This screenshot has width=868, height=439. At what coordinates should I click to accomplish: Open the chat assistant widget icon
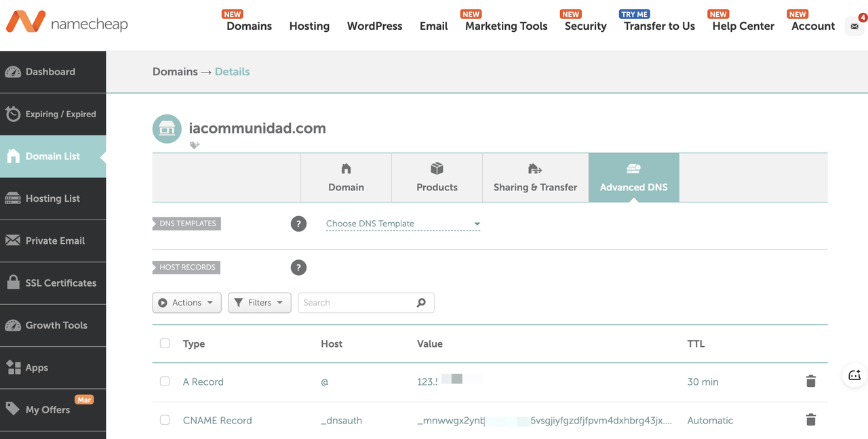(854, 375)
